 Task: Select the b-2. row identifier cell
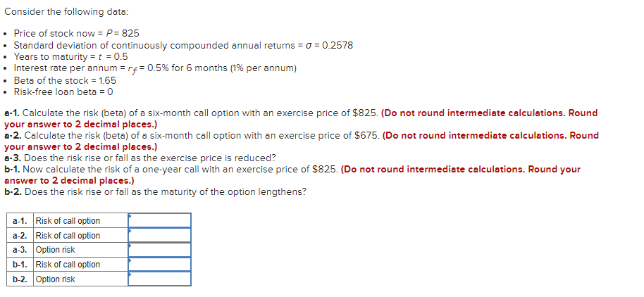coord(20,279)
